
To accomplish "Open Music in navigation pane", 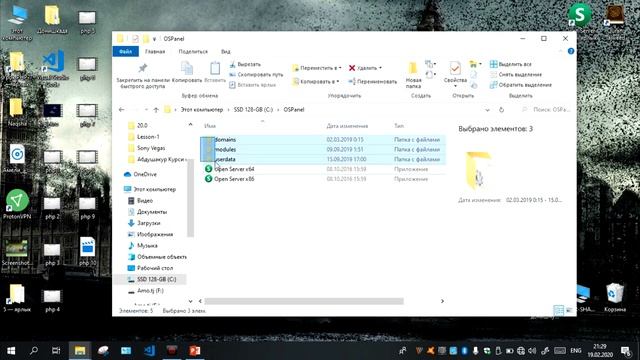I will click(147, 246).
